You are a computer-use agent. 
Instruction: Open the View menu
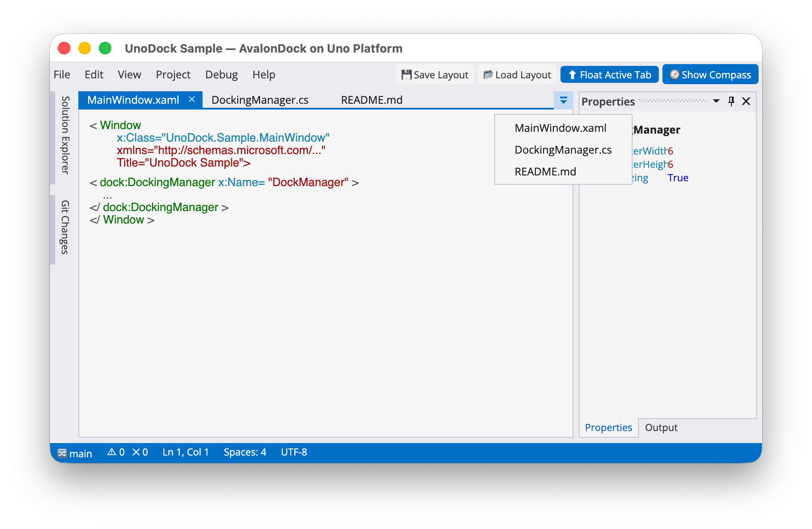click(130, 74)
